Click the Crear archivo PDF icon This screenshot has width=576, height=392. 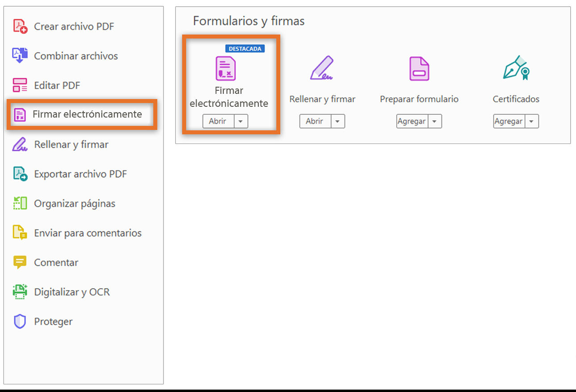[x=20, y=26]
